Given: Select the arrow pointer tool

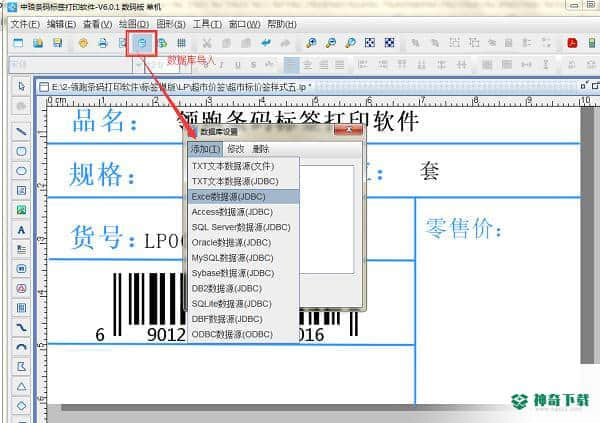Looking at the screenshot, I should click(21, 86).
